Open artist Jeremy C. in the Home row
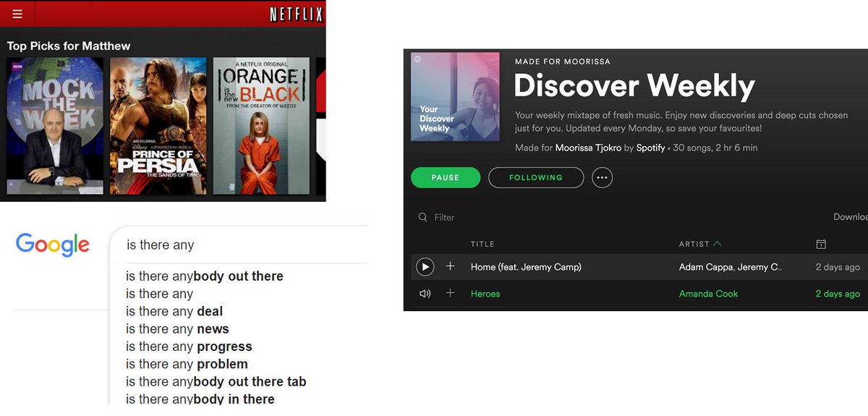Screen dimensions: 868x416 tap(759, 267)
